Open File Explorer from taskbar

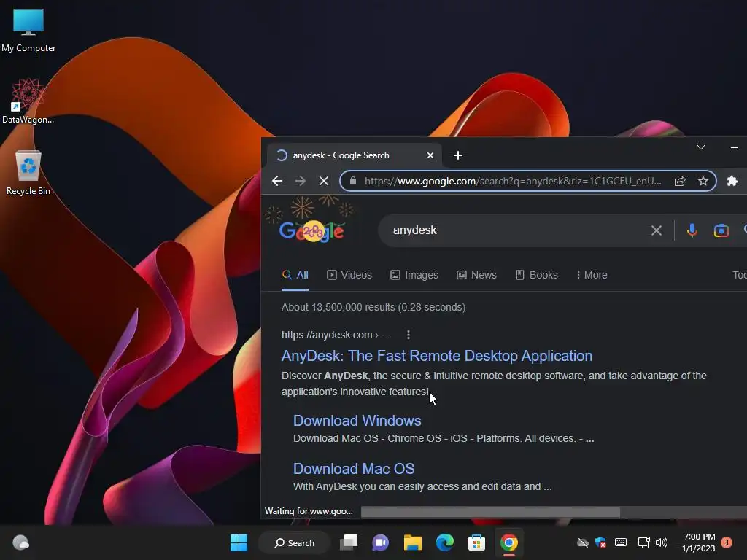(x=413, y=542)
